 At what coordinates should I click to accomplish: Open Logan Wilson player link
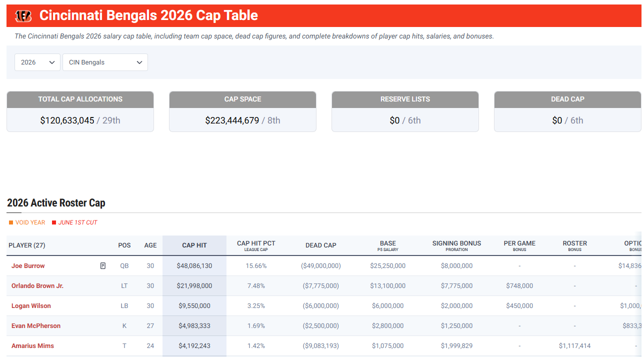point(31,306)
